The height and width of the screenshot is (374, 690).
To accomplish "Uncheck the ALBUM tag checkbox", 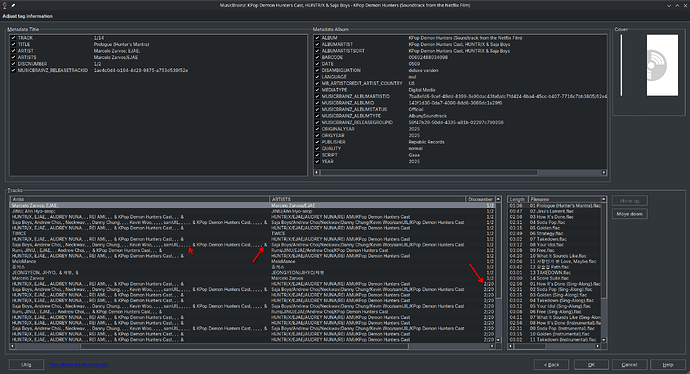I will click(x=317, y=38).
